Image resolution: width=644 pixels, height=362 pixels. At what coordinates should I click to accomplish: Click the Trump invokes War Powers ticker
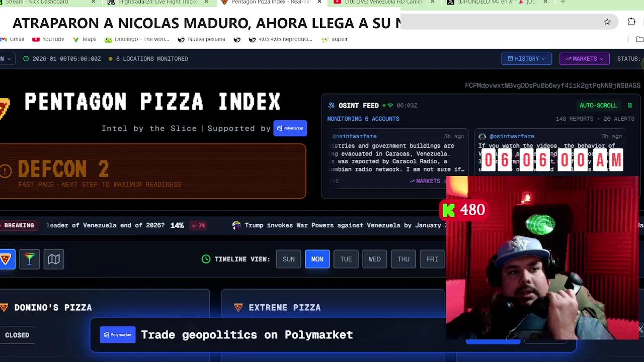(x=339, y=225)
